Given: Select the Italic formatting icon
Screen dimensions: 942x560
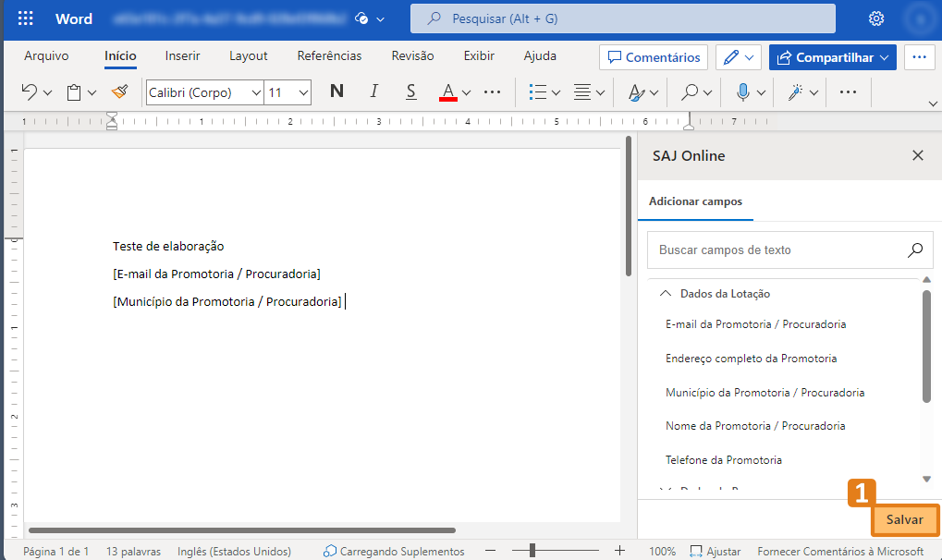Looking at the screenshot, I should pos(373,91).
